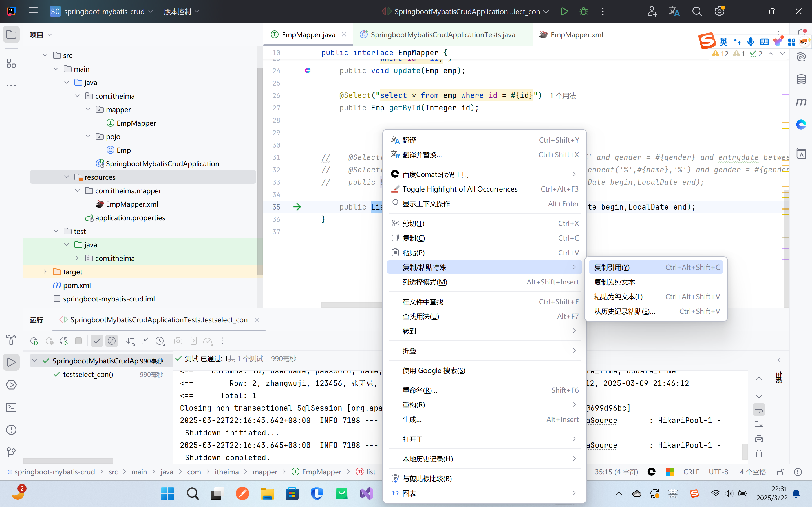The height and width of the screenshot is (507, 812).
Task: Click the Rerun tests icon in the Run panel
Action: [34, 341]
